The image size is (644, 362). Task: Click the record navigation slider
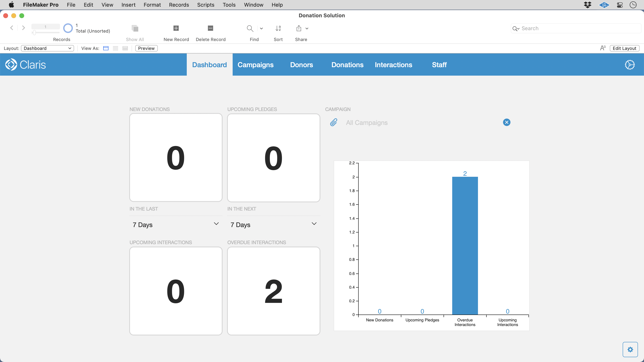45,32
